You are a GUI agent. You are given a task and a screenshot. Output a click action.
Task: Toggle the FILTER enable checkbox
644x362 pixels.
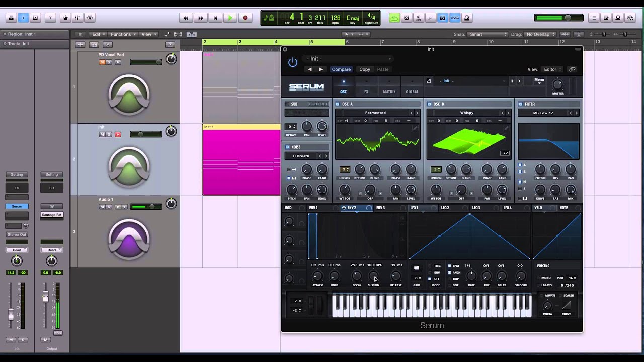pyautogui.click(x=521, y=104)
